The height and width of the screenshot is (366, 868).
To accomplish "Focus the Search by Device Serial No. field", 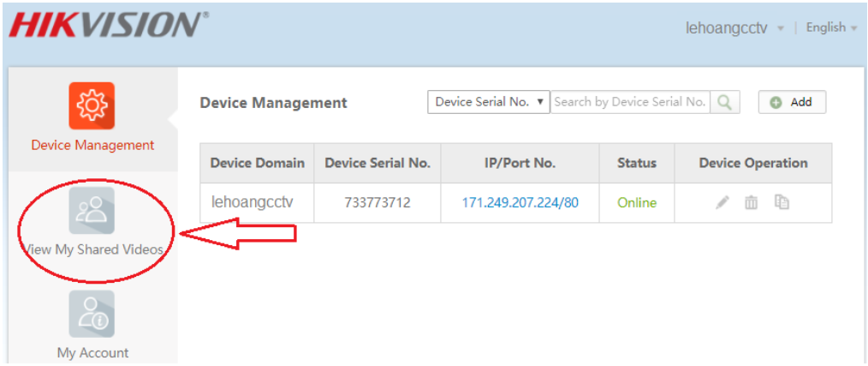I will pyautogui.click(x=630, y=102).
